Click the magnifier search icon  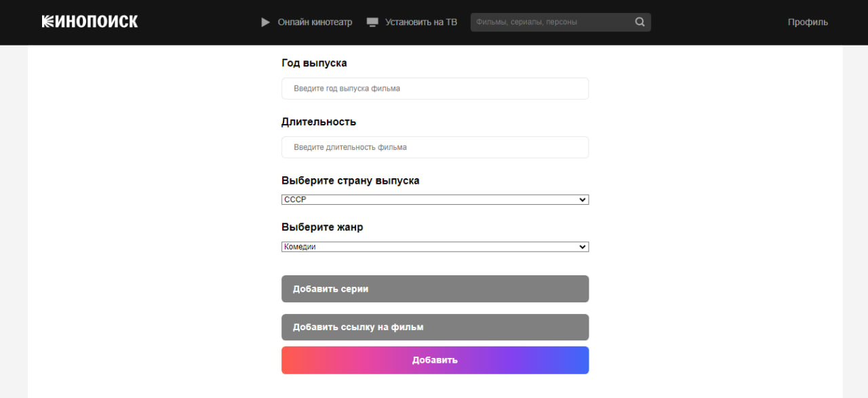[x=639, y=22]
